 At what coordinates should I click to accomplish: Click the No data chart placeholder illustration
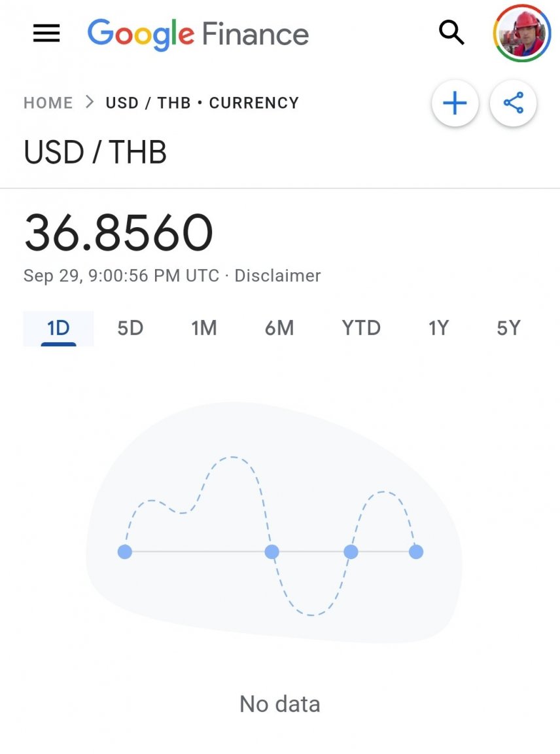point(274,523)
